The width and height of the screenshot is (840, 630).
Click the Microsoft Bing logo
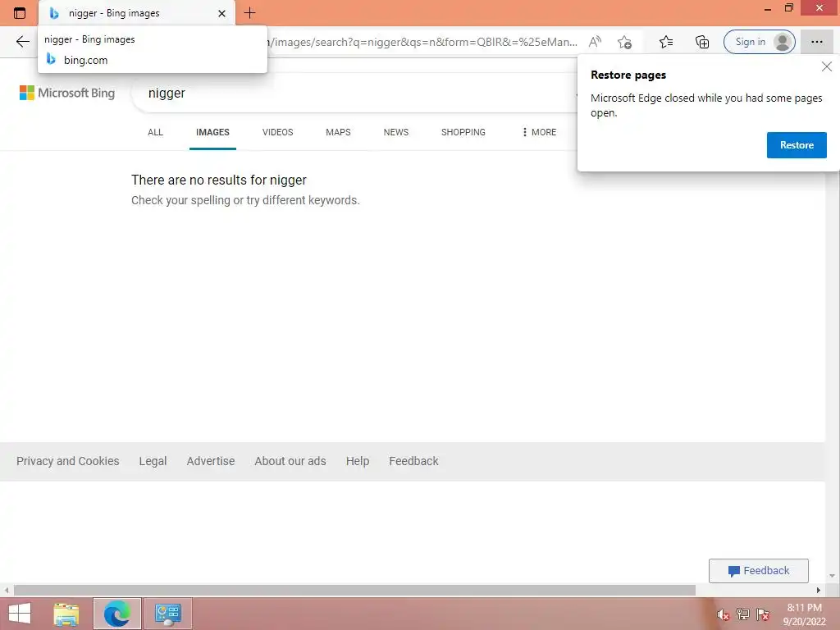point(67,93)
